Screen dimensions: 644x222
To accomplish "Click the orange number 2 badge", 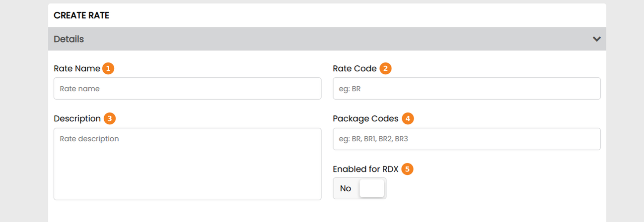I will tap(385, 68).
